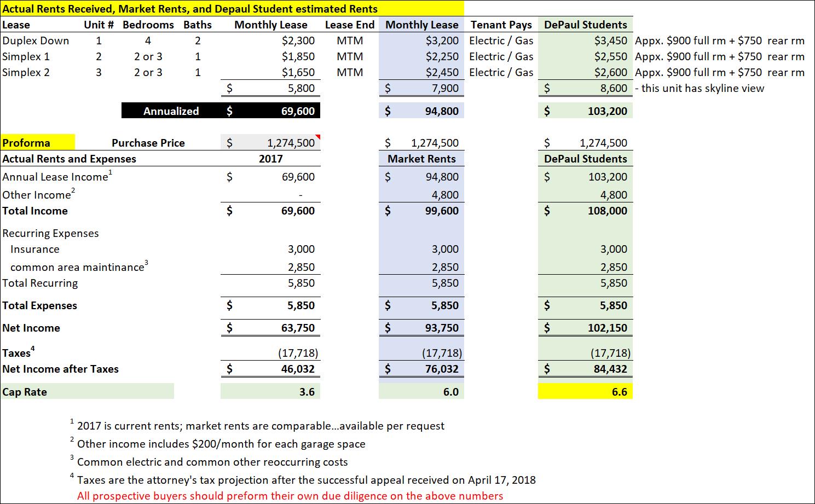Click the 'Duplex Down' lease row label
The width and height of the screenshot is (815, 504).
click(36, 40)
